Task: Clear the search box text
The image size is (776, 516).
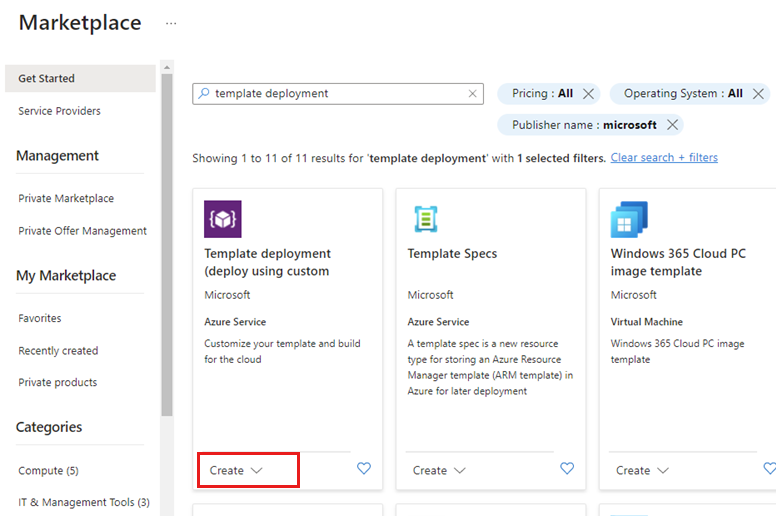Action: pyautogui.click(x=473, y=93)
